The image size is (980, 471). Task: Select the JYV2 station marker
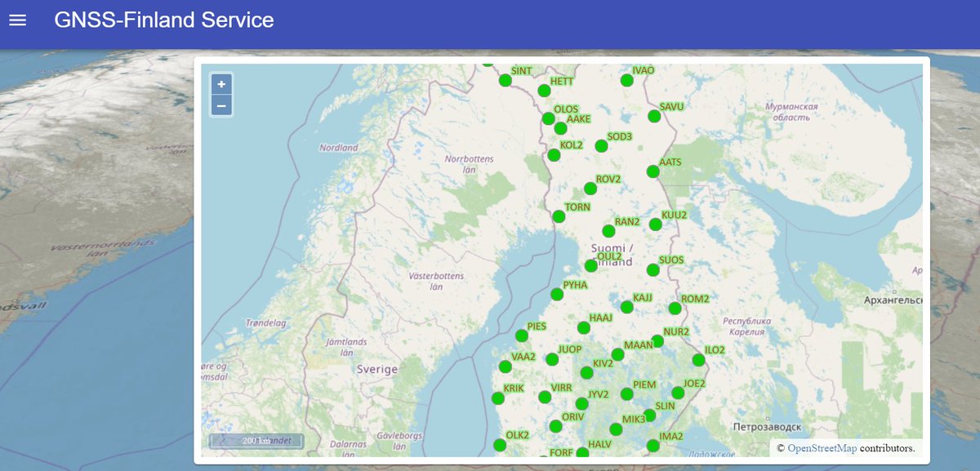581,404
